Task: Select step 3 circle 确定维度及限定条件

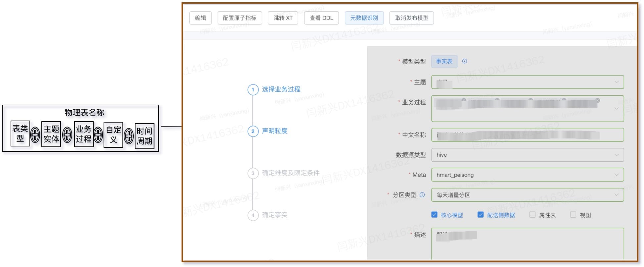Action: click(253, 173)
